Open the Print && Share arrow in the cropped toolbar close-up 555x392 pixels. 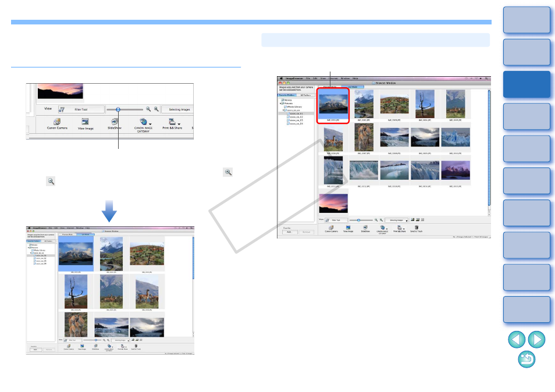tap(179, 124)
